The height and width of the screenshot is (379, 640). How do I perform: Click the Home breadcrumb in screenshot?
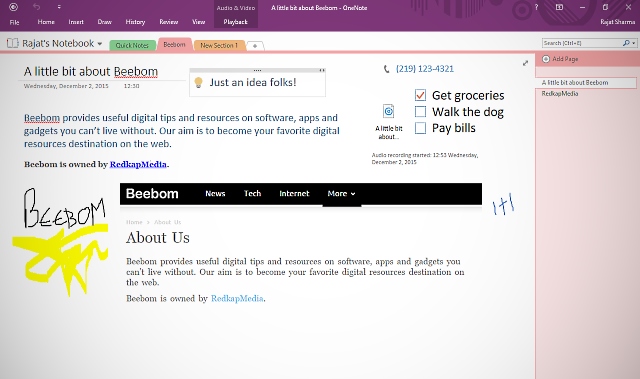pos(134,222)
